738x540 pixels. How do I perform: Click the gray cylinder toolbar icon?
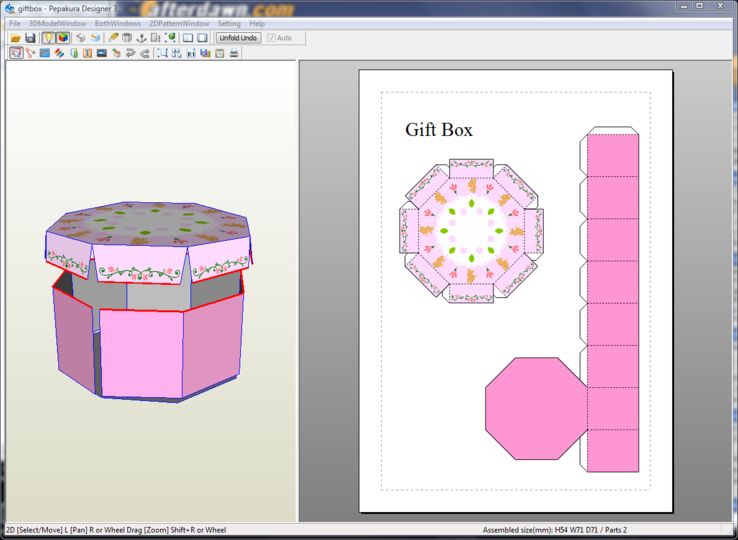point(127,38)
